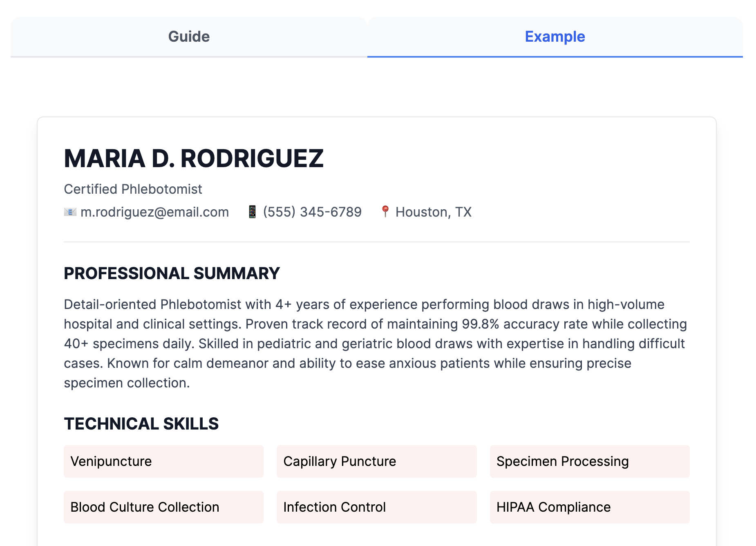Click the PROFESSIONAL SUMMARY heading

point(172,273)
